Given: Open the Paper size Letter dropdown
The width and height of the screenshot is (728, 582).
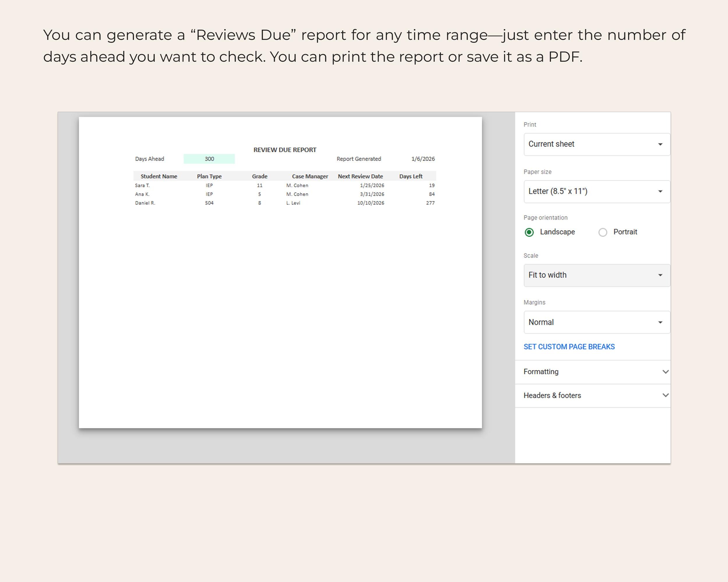Looking at the screenshot, I should [597, 192].
